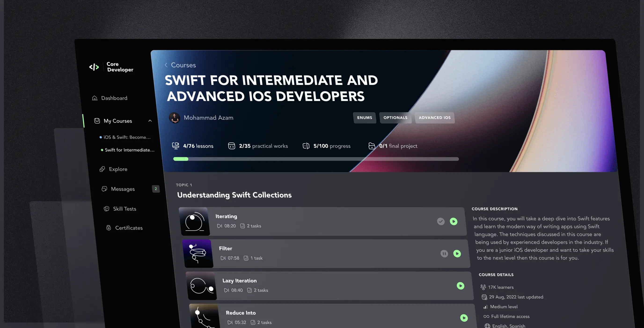This screenshot has width=644, height=328.
Task: Collapse the My Courses section
Action: 150,121
